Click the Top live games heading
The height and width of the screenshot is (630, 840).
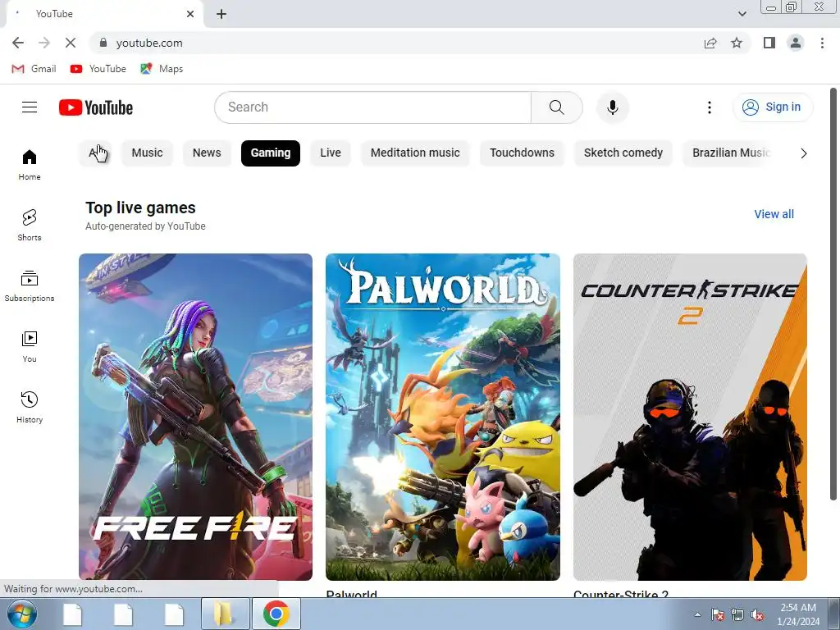(x=140, y=208)
